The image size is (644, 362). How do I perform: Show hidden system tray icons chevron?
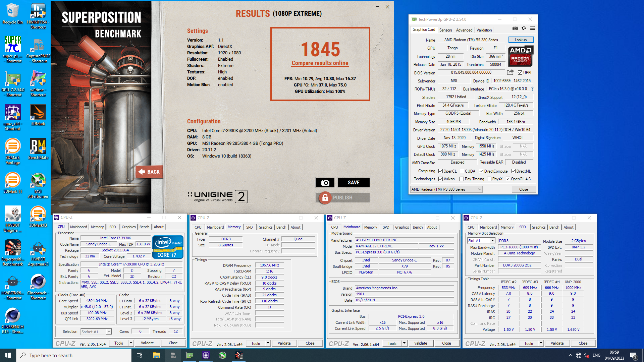(x=570, y=355)
